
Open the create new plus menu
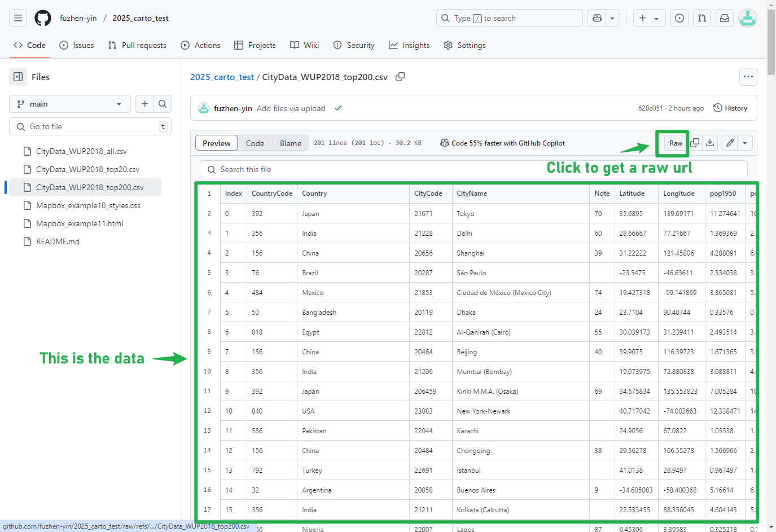pos(649,18)
